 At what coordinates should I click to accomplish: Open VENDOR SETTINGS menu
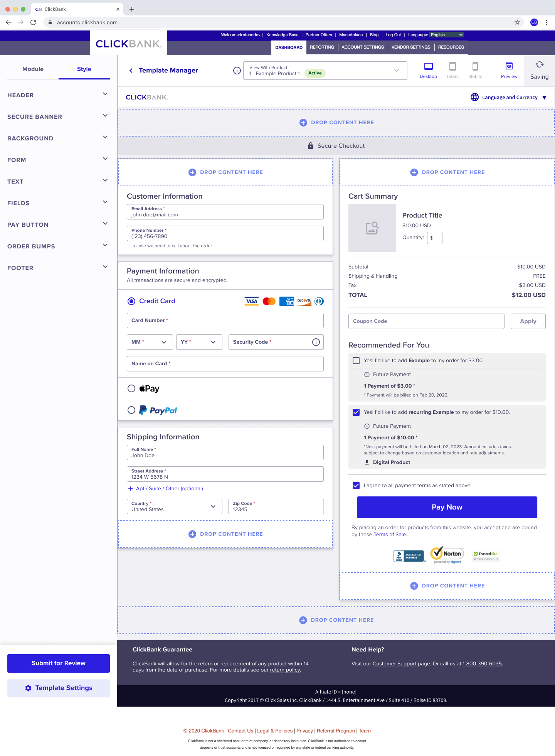[411, 47]
